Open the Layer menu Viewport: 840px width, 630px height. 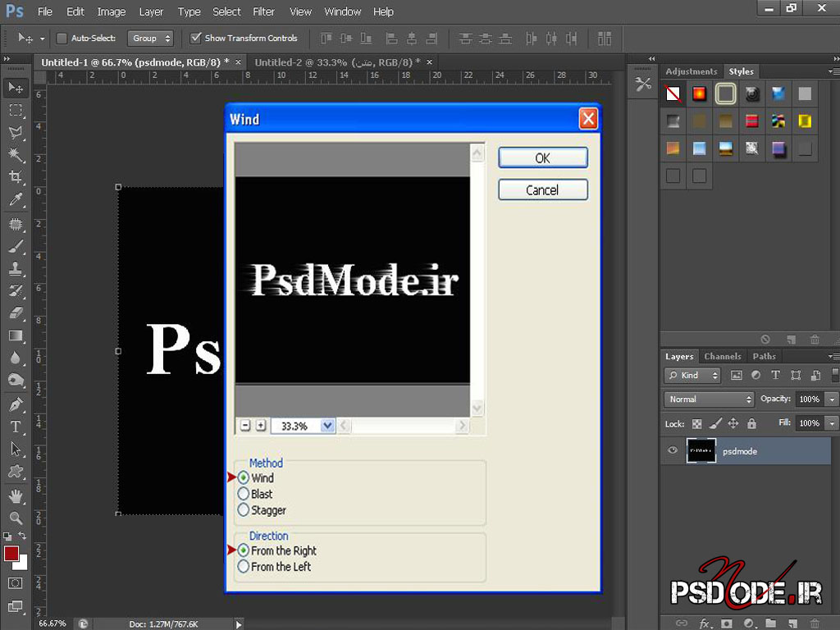[x=151, y=11]
